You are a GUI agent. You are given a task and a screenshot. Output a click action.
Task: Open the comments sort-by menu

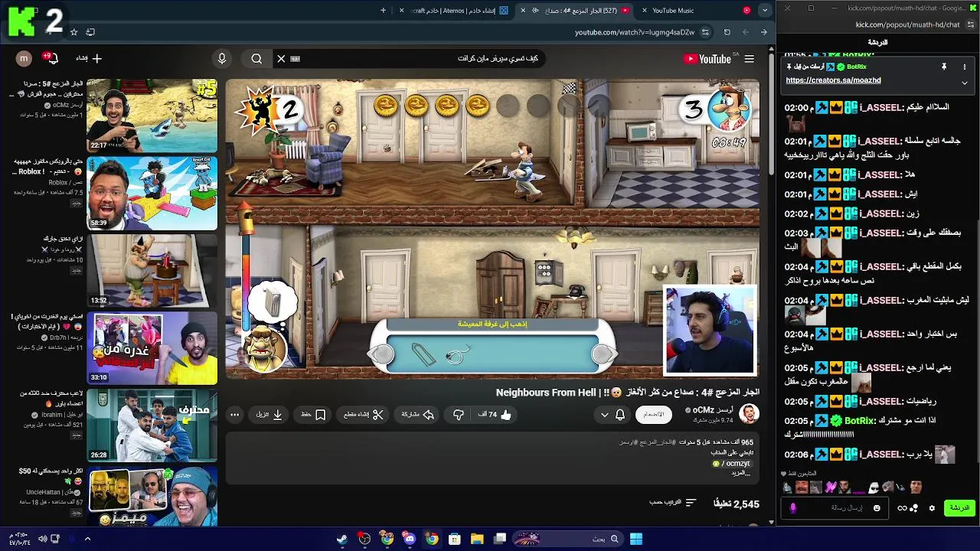pos(674,503)
